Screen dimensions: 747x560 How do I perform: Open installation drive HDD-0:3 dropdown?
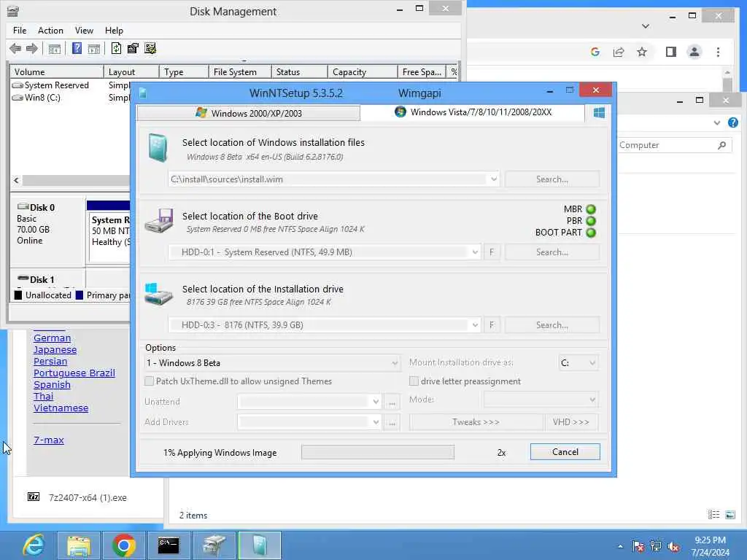tap(474, 325)
